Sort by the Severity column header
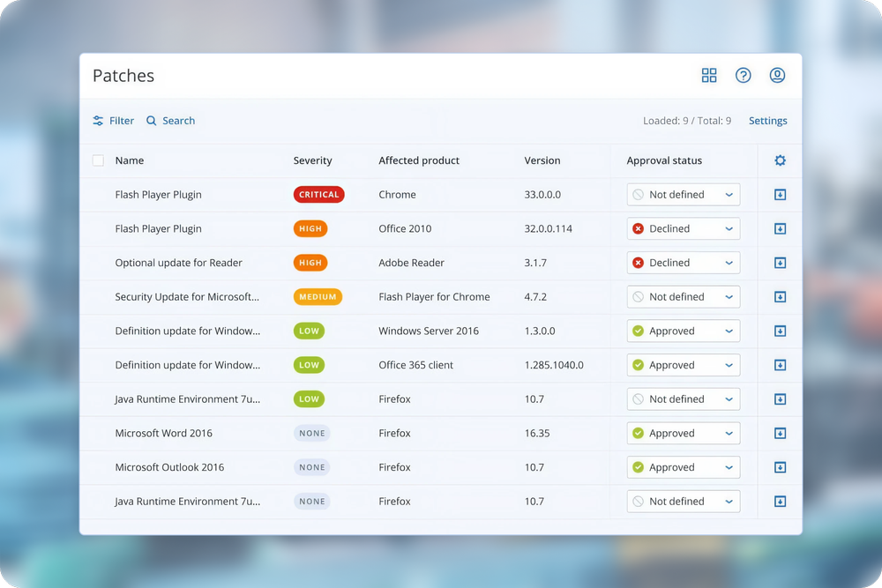Viewport: 882px width, 588px height. pos(312,160)
